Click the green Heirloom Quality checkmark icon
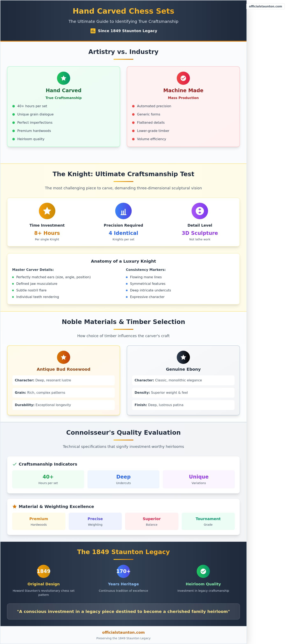Screen dimensions: 286x644 (x=203, y=571)
